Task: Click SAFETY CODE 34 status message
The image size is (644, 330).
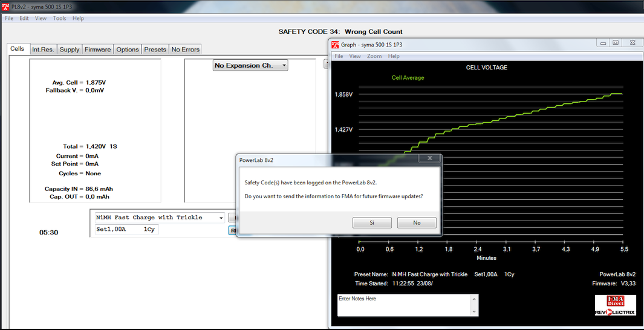Action: (340, 31)
